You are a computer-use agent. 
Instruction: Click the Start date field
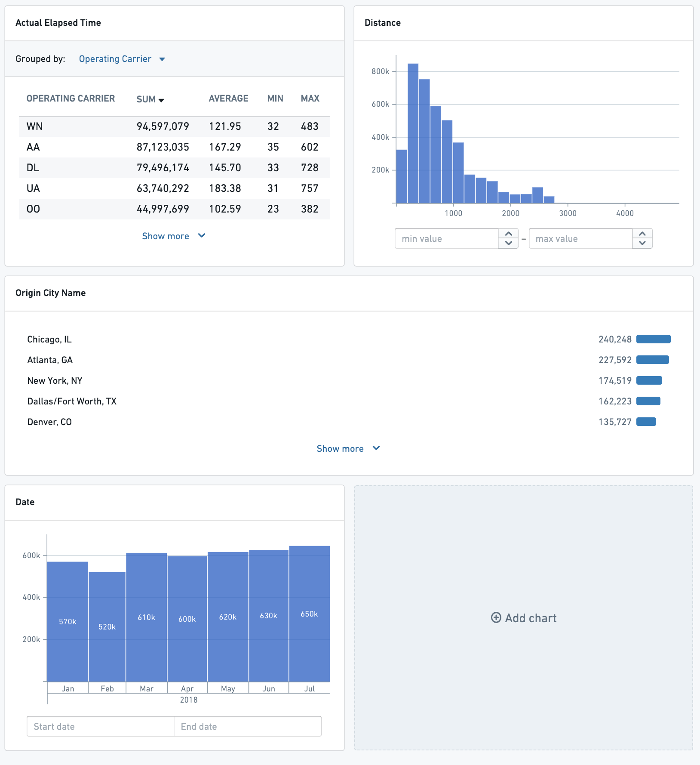click(x=101, y=726)
